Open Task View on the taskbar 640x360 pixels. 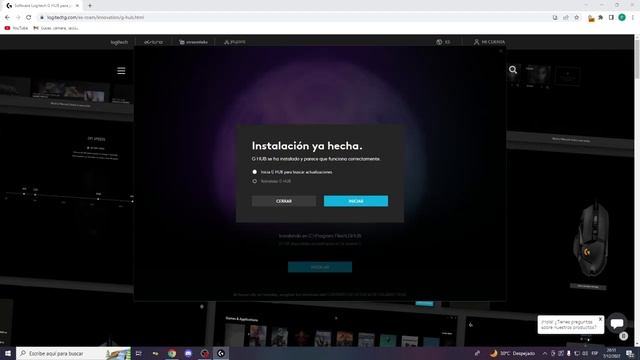139,353
